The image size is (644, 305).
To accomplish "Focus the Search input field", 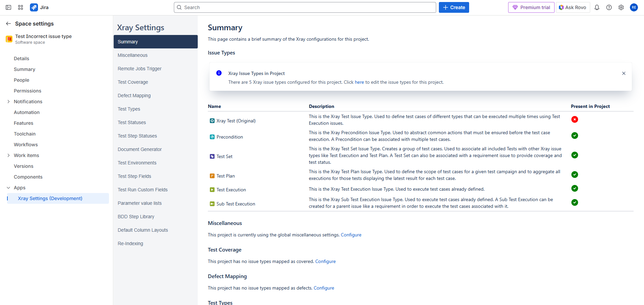I will click(x=305, y=7).
